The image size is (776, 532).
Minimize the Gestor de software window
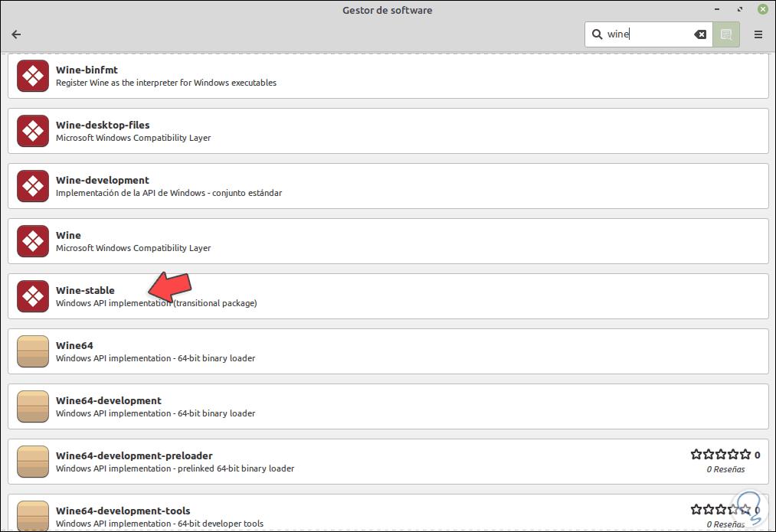coord(716,9)
